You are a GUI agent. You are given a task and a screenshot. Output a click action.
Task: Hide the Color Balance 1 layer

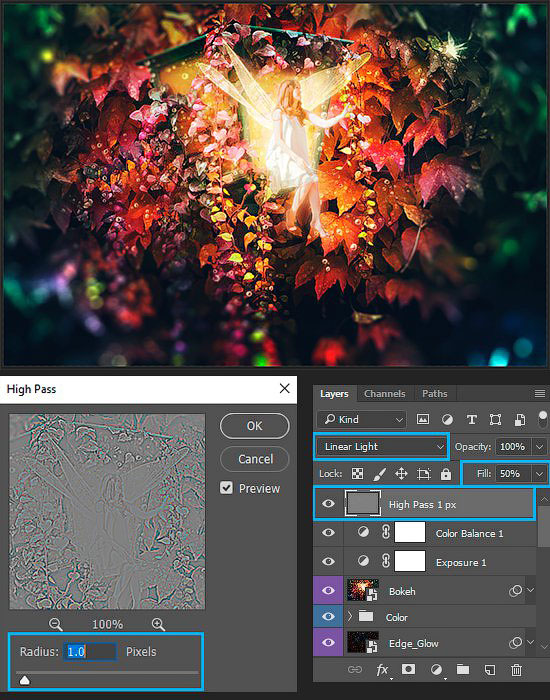[x=328, y=533]
